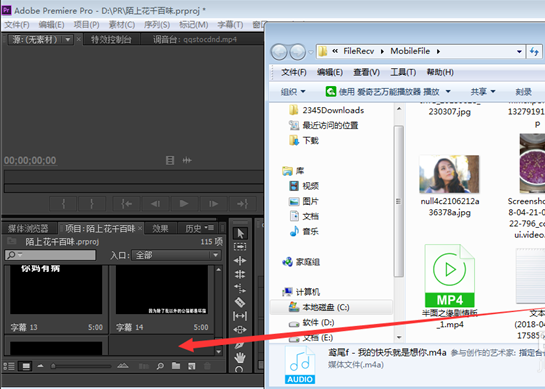The width and height of the screenshot is (545, 389).
Task: Click 使用爱奇艺万能播放器播放 button
Action: [x=382, y=92]
